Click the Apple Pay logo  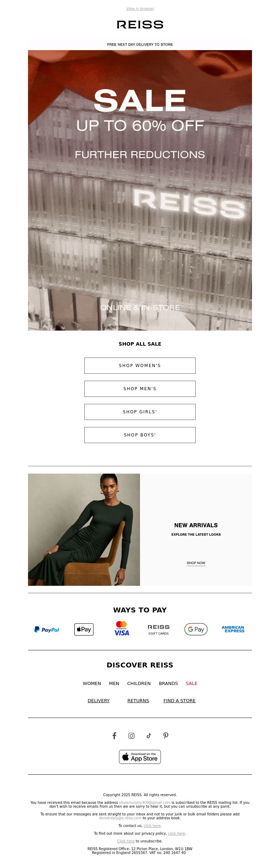[84, 629]
